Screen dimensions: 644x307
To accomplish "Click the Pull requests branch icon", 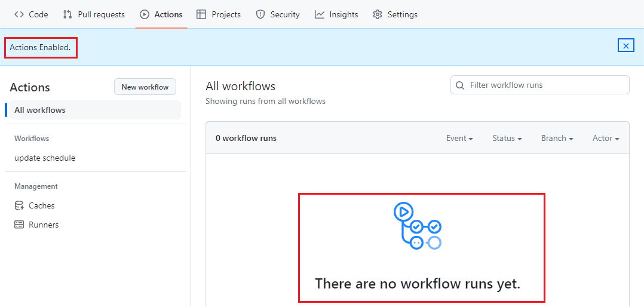I will click(68, 14).
